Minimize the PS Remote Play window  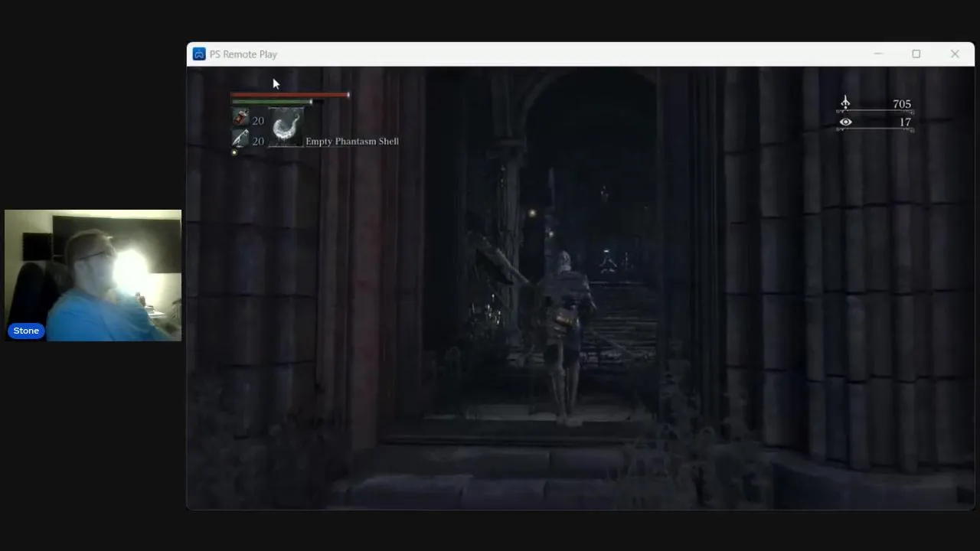(x=878, y=54)
